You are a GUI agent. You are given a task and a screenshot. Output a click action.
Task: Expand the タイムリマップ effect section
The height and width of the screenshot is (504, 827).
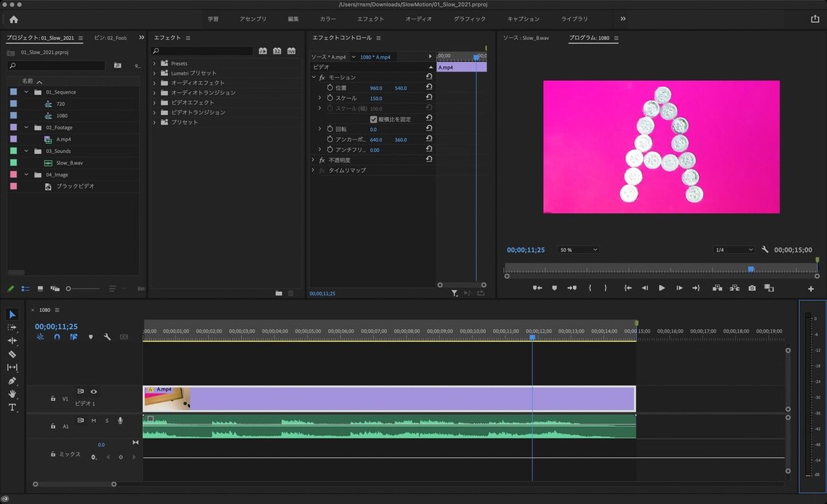[313, 170]
